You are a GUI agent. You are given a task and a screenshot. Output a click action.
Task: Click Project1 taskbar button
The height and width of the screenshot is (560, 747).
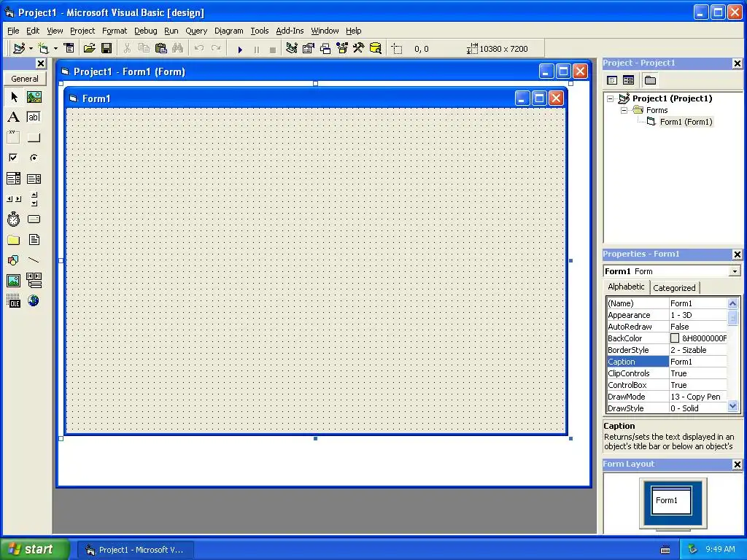pyautogui.click(x=136, y=550)
